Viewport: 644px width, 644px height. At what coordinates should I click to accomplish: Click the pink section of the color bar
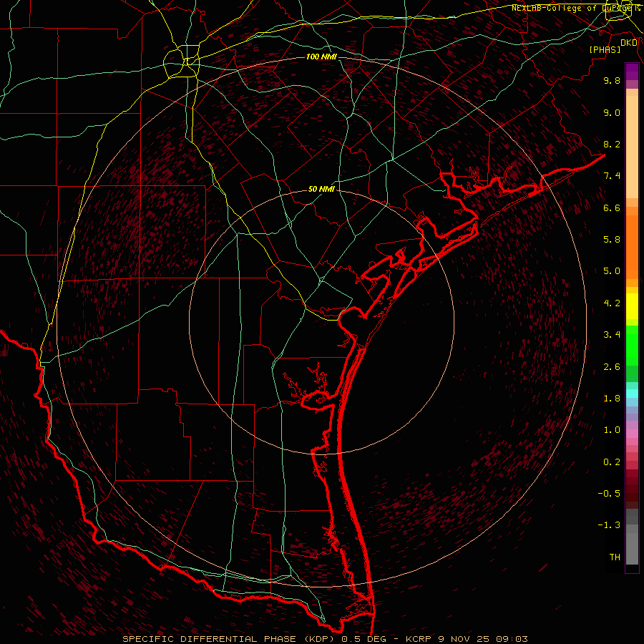(x=632, y=433)
